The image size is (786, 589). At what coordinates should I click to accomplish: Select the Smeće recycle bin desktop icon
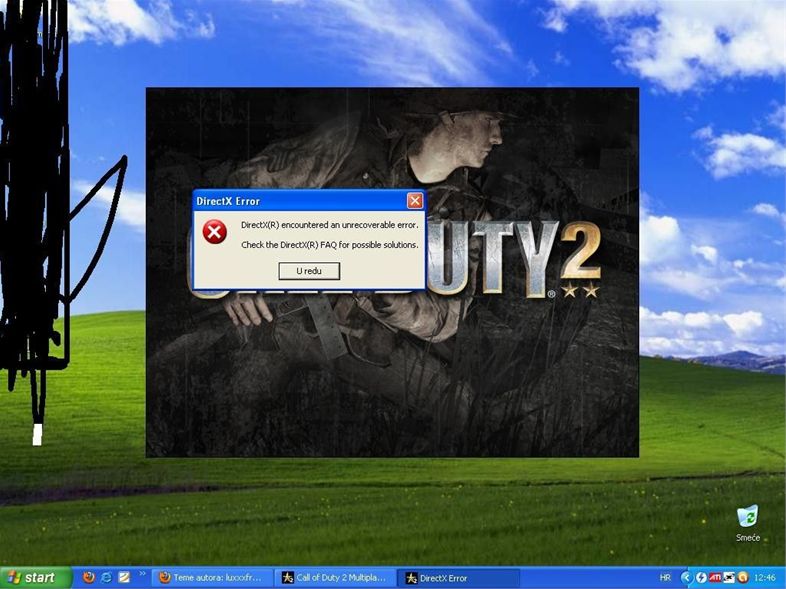tap(748, 523)
